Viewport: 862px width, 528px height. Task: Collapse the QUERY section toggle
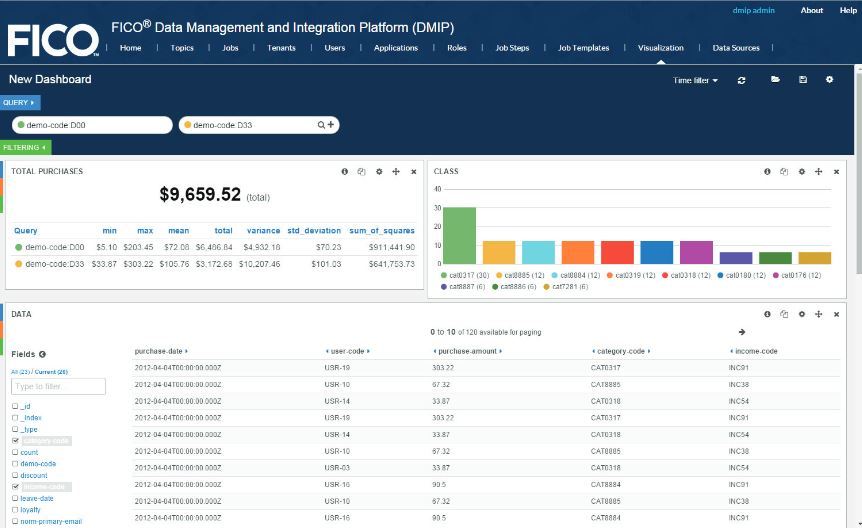19,102
